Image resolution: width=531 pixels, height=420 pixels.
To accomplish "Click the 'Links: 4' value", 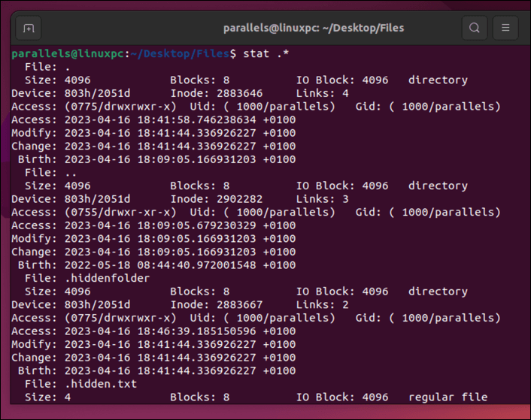I will [323, 93].
